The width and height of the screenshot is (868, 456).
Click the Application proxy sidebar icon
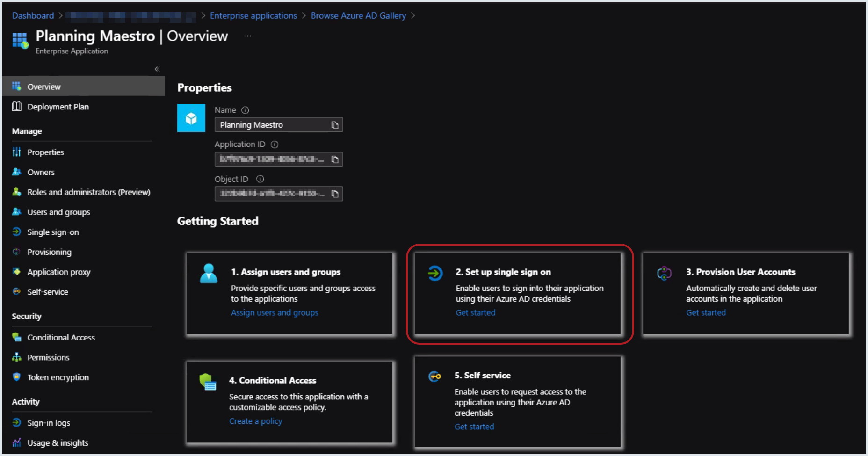pos(17,272)
